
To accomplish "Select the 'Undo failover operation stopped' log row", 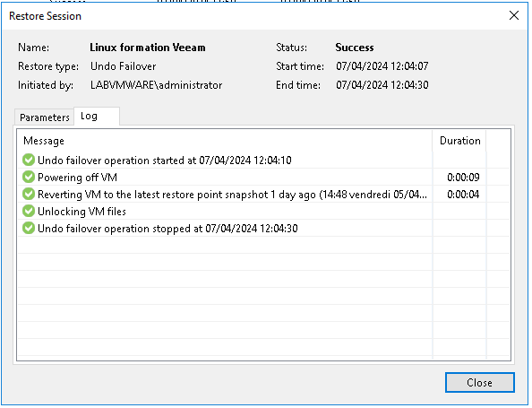I will [263, 228].
